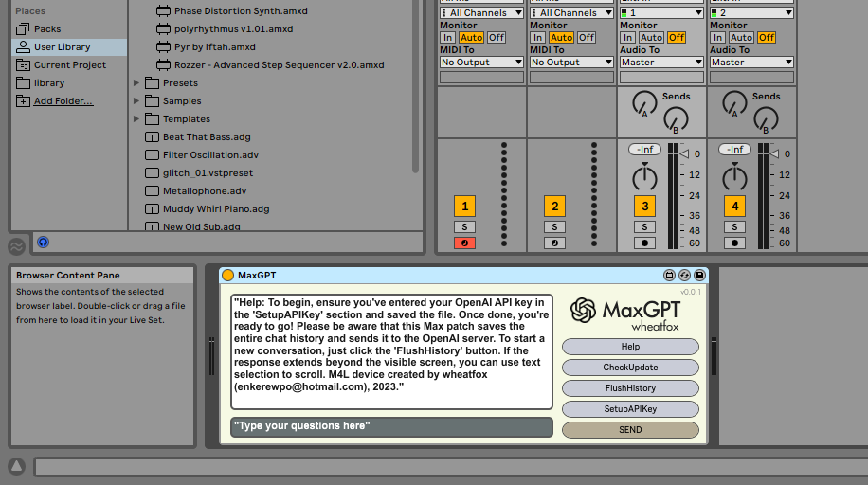Open track 3 Audio To Master dropdown
Viewport: 868px width, 485px height.
(x=662, y=63)
